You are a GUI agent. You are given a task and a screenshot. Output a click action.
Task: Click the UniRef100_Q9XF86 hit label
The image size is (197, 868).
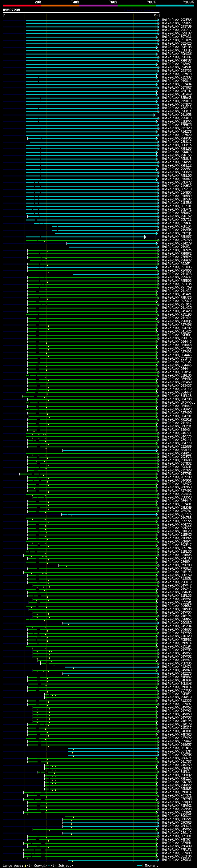[176, 20]
